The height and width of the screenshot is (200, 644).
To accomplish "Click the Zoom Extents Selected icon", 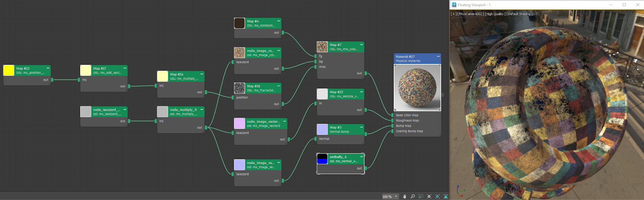I will coord(438,196).
